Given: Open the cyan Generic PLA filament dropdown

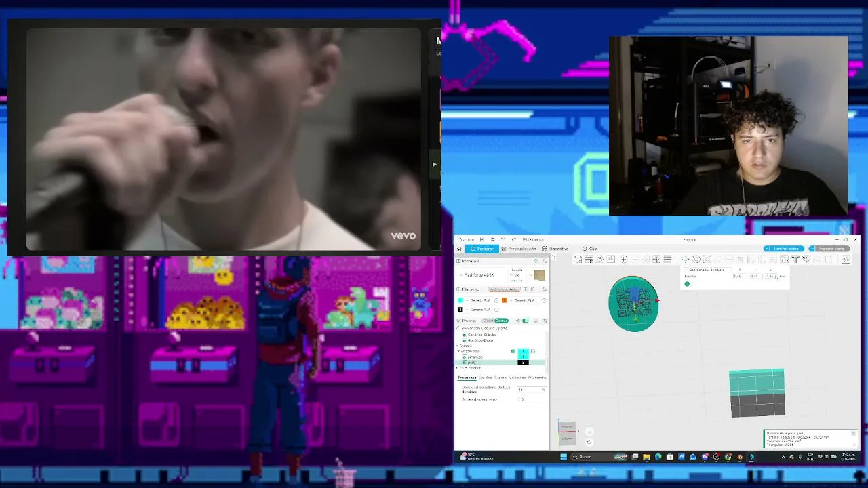Looking at the screenshot, I should pyautogui.click(x=477, y=300).
